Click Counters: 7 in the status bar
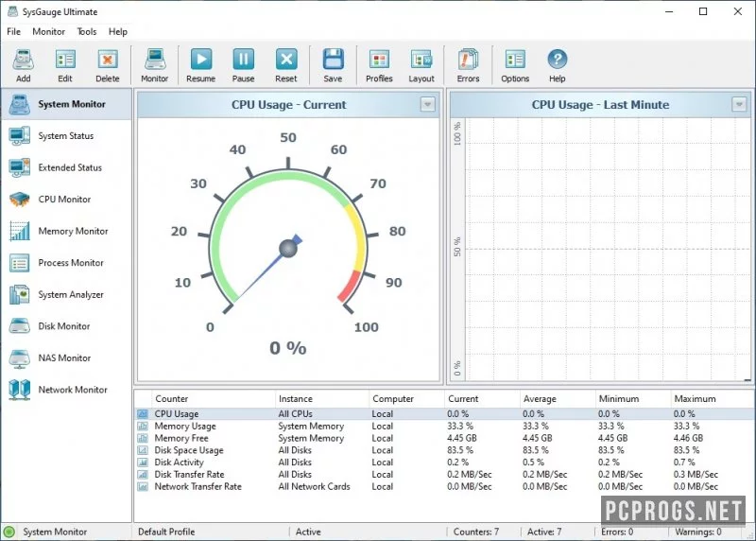Image resolution: width=756 pixels, height=541 pixels. [x=476, y=532]
